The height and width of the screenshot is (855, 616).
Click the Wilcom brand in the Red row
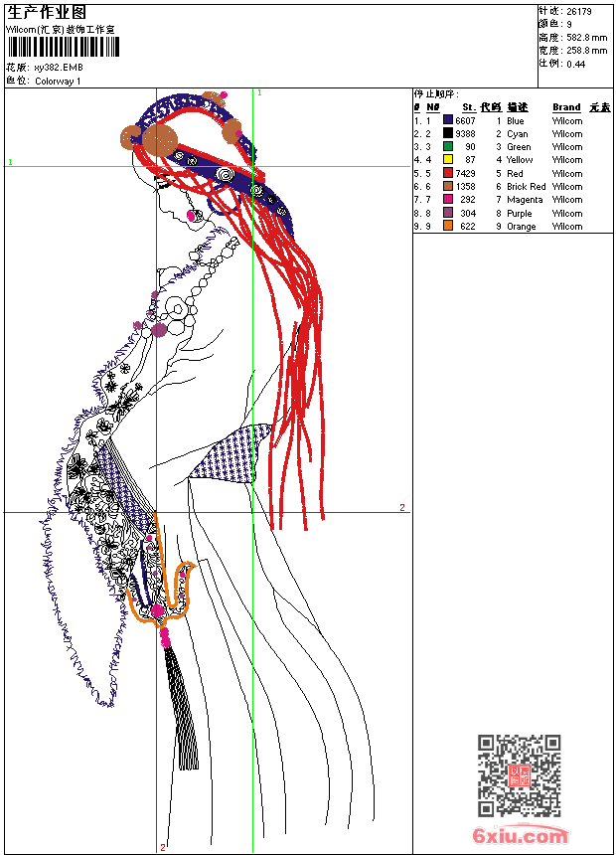click(567, 174)
